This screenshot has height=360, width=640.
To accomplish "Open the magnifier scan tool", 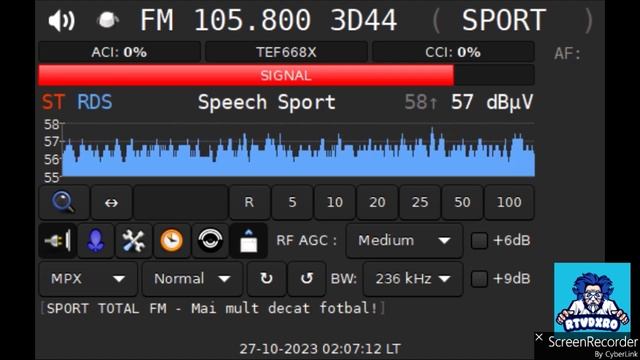I will (64, 202).
